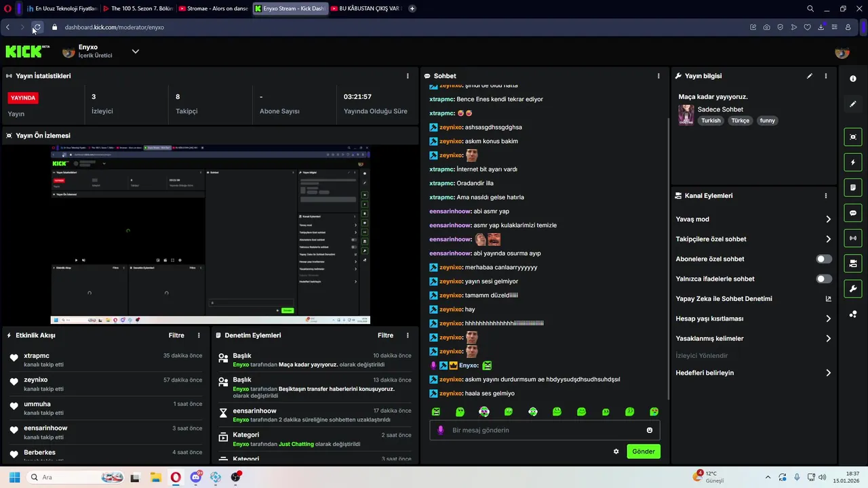Click the purple microphone icon in message box

pos(441,430)
